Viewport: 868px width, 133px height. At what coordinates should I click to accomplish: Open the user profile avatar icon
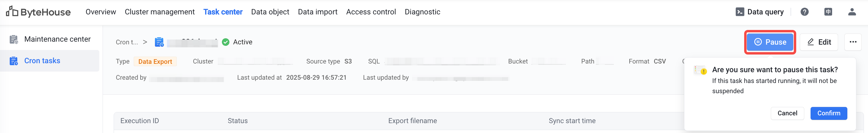pyautogui.click(x=852, y=12)
